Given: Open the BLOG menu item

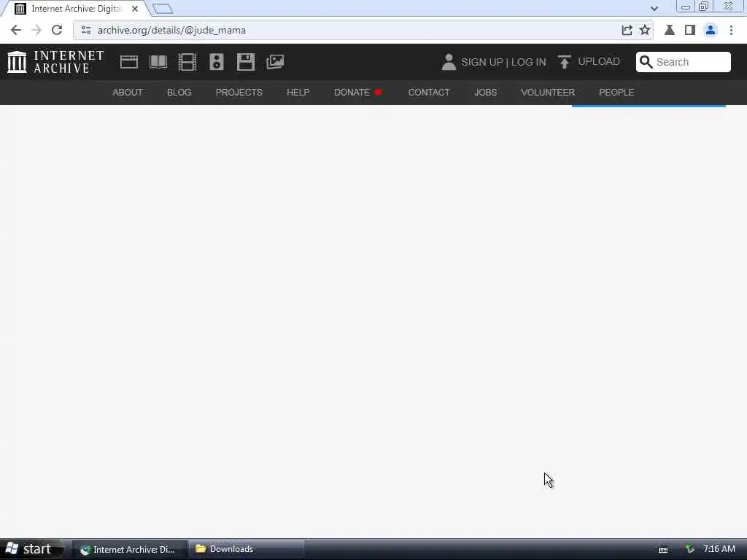Looking at the screenshot, I should pos(179,93).
